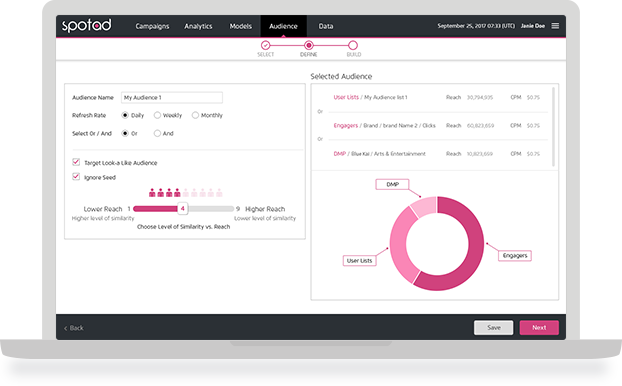Screen dimensions: 622x386
Task: Go to the Data tab
Action: click(x=326, y=26)
